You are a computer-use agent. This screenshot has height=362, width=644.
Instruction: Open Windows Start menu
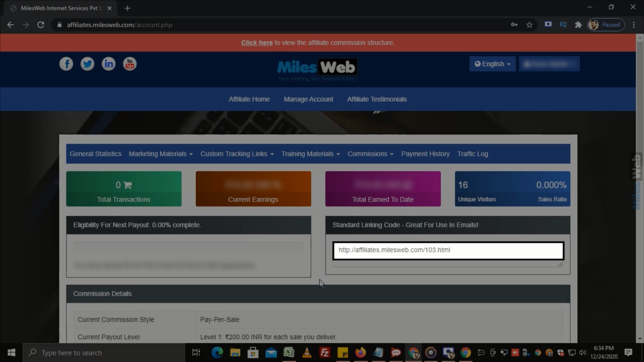pos(11,353)
